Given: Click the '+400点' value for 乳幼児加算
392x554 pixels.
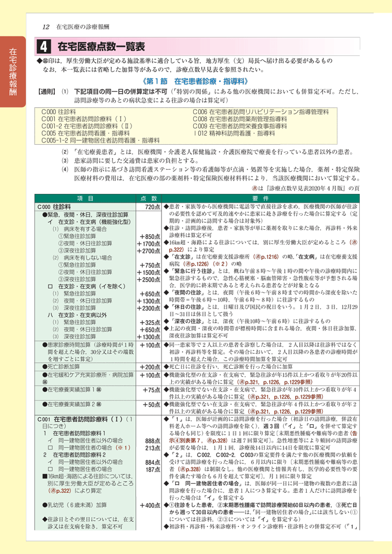Looking at the screenshot, I should click(x=150, y=506).
